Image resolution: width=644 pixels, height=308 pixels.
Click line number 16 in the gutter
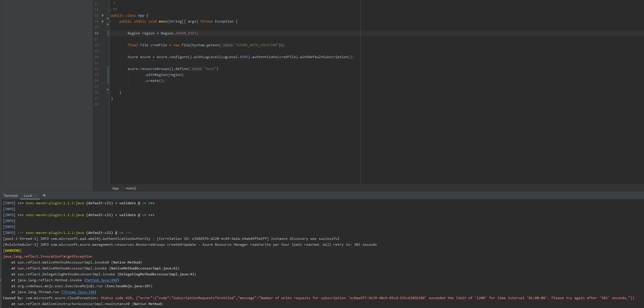point(96,33)
